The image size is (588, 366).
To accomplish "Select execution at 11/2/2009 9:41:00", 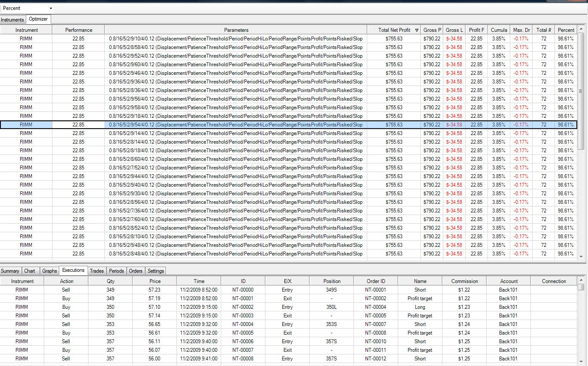I will coord(289,359).
